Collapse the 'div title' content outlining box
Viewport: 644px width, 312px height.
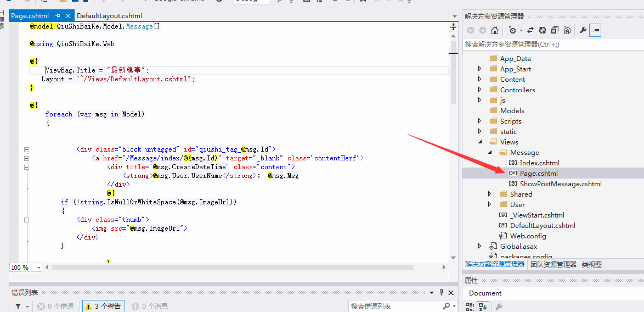click(x=27, y=167)
